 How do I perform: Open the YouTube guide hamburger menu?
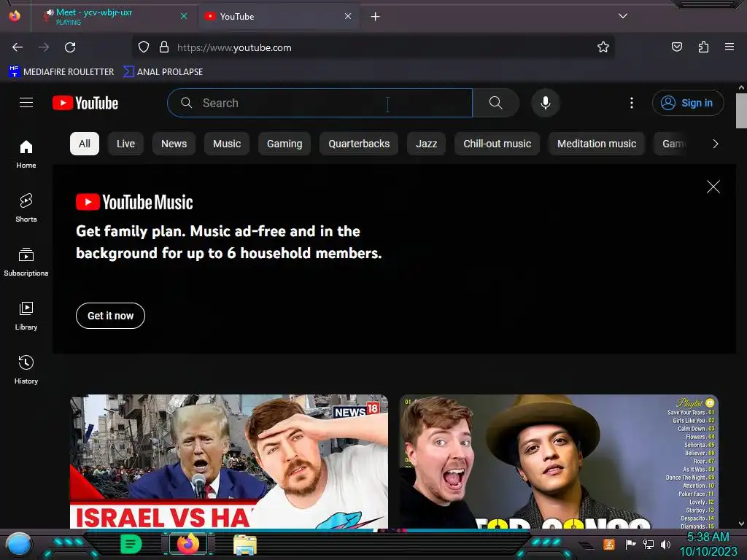point(26,103)
